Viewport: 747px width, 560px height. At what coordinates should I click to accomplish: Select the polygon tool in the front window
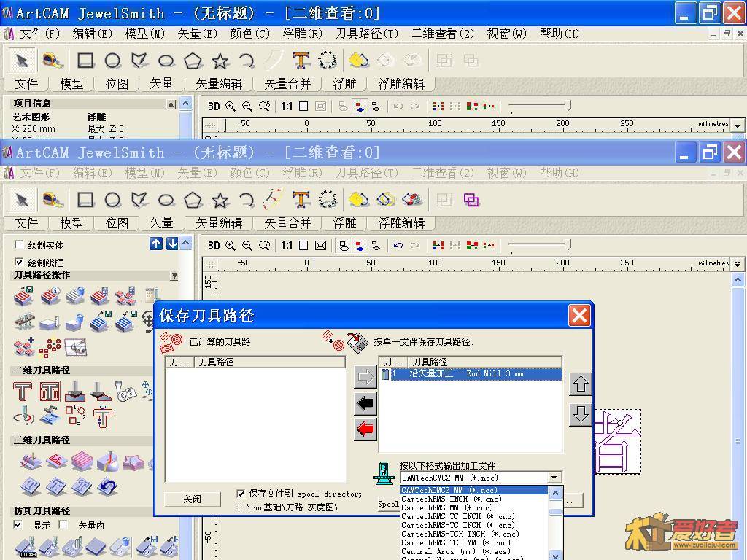(x=193, y=200)
